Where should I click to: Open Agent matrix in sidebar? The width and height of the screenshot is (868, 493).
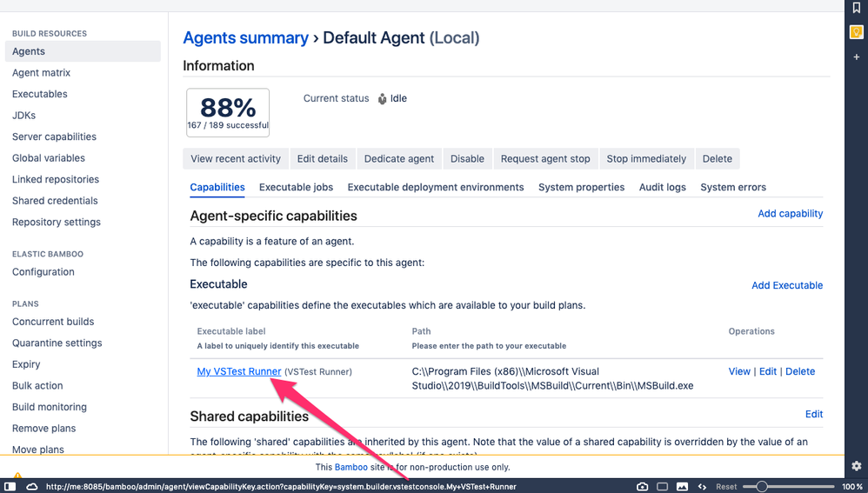41,72
